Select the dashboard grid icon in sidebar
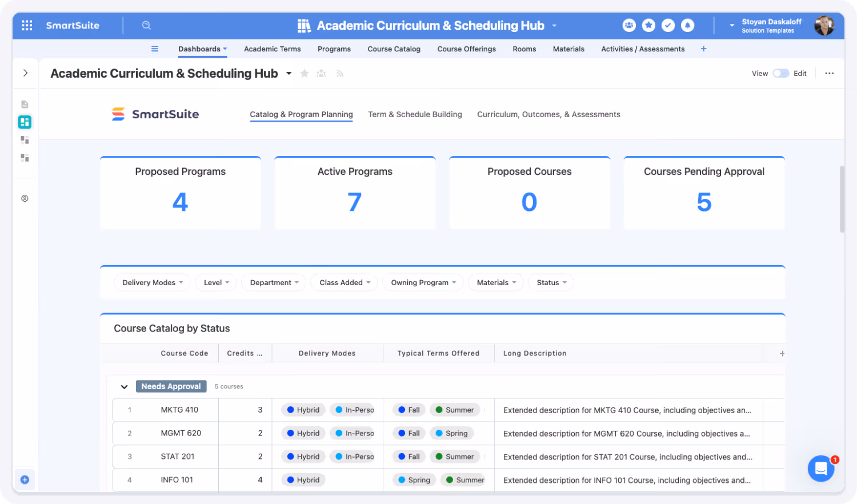Image resolution: width=857 pixels, height=504 pixels. pyautogui.click(x=25, y=122)
